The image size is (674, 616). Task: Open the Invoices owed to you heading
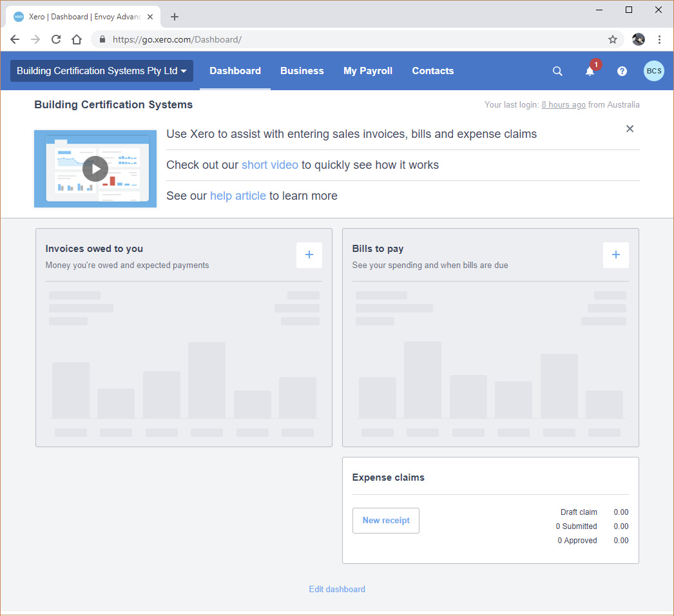coord(94,249)
